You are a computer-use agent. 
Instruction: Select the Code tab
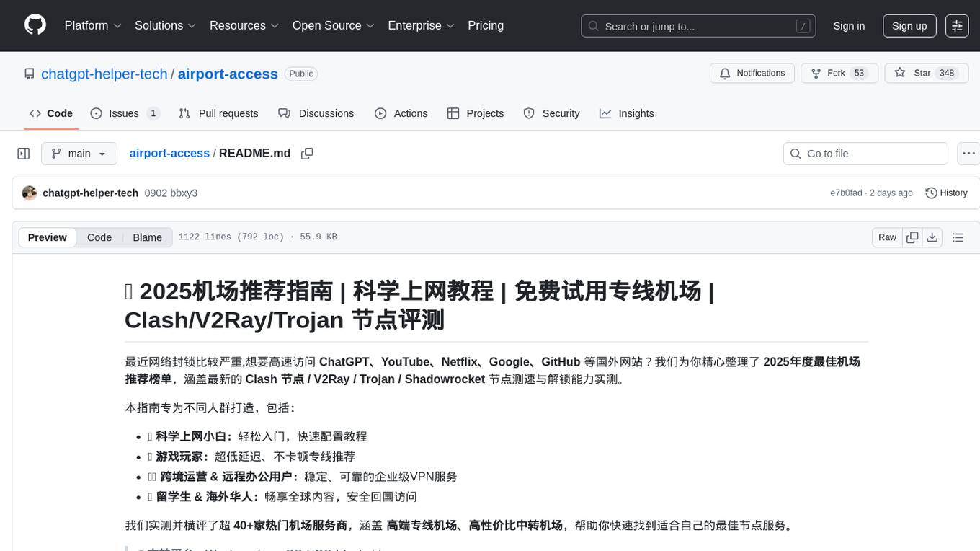[51, 113]
